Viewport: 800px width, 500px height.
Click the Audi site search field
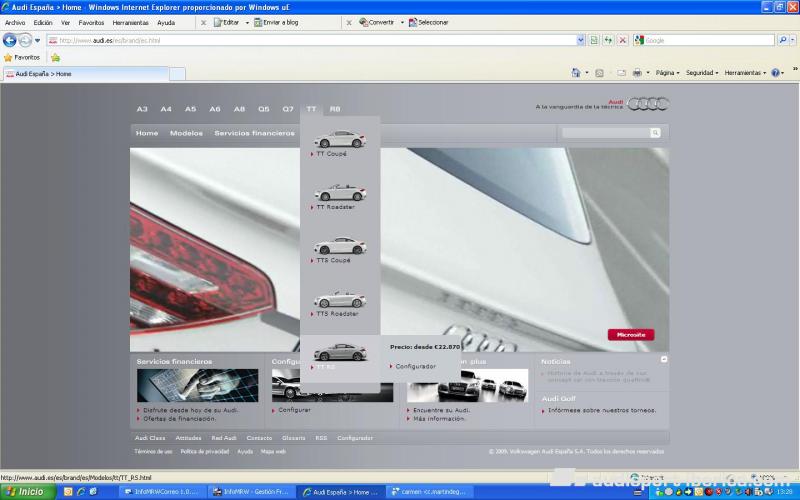[x=605, y=133]
